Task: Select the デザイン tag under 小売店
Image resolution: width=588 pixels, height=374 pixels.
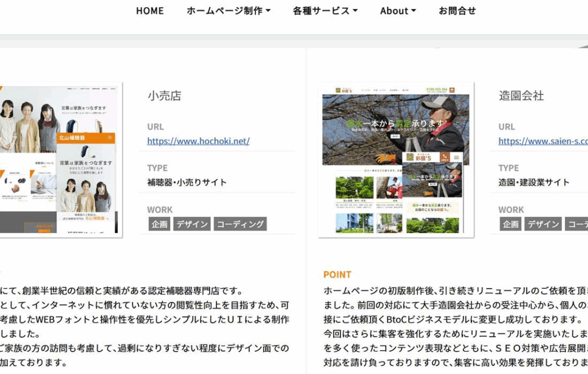Action: point(192,224)
